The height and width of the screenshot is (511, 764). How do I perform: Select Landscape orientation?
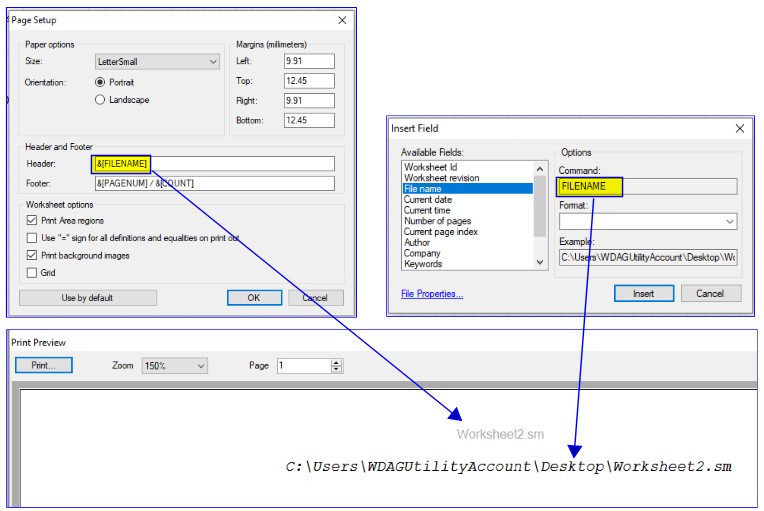(100, 99)
